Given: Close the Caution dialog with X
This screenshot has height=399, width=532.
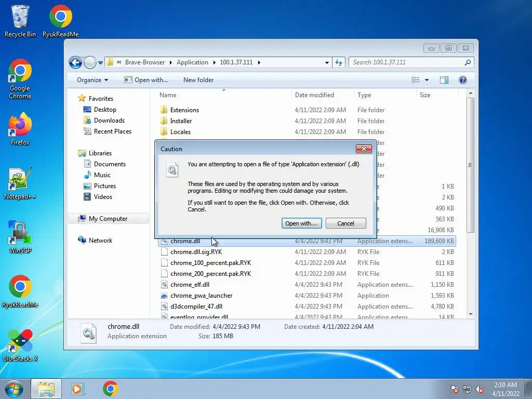Looking at the screenshot, I should coord(364,149).
